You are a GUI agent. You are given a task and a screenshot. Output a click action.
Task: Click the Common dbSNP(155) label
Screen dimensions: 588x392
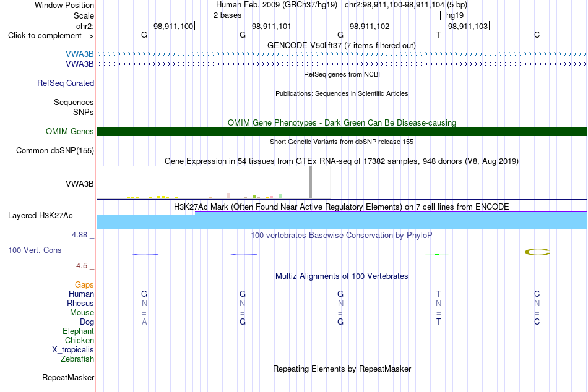tap(54, 151)
